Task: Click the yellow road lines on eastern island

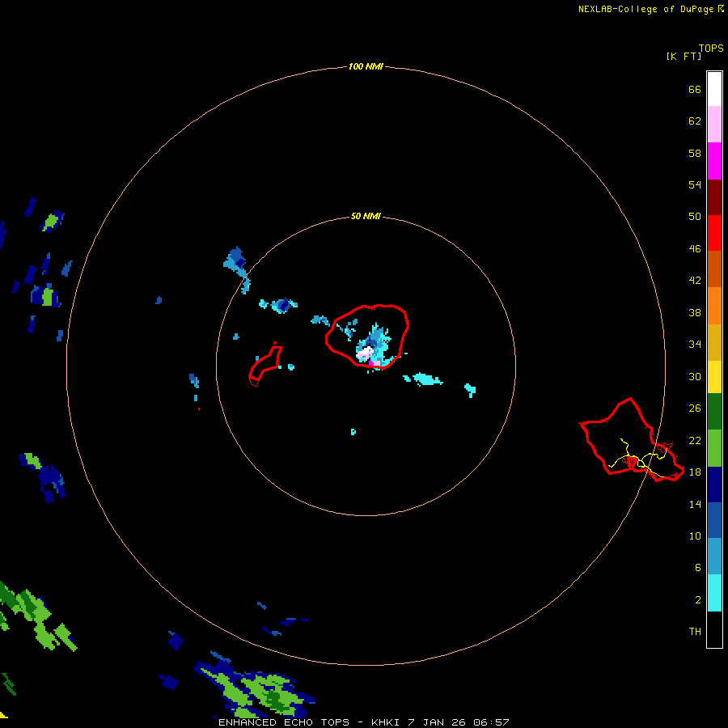Action: [x=640, y=459]
